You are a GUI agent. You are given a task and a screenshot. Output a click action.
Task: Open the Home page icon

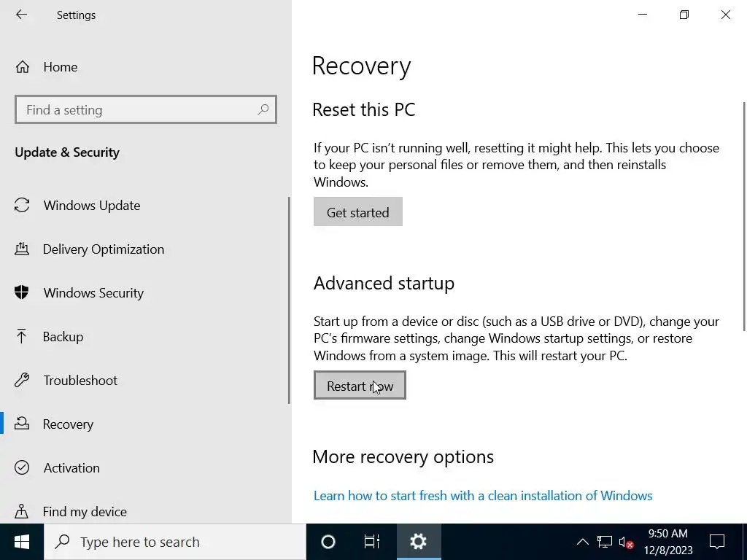(23, 67)
